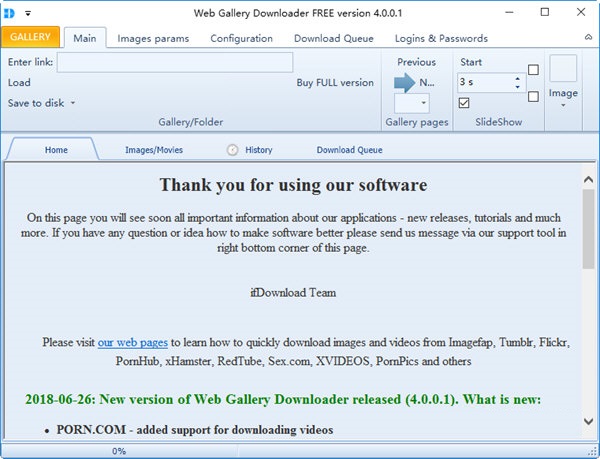600x459 pixels.
Task: Click Buy FULL version
Action: (x=335, y=83)
